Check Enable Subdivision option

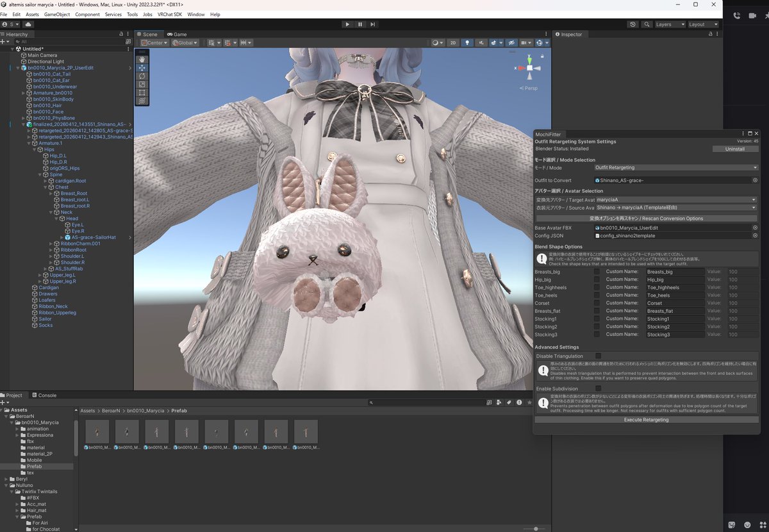pyautogui.click(x=598, y=388)
